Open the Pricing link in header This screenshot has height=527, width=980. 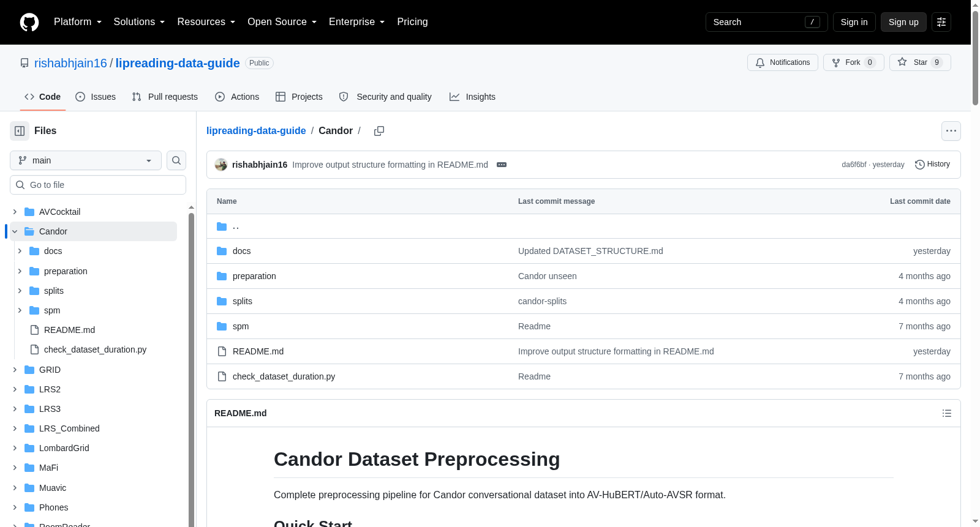point(412,22)
